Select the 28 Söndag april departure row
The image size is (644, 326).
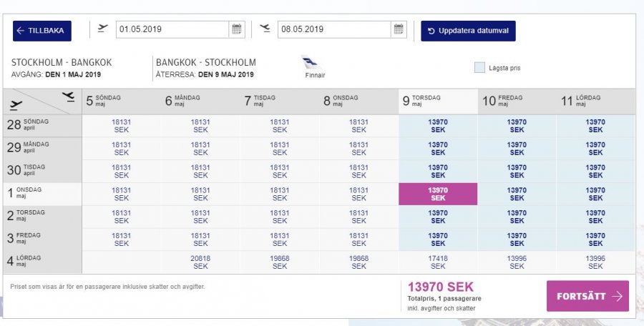coord(42,126)
